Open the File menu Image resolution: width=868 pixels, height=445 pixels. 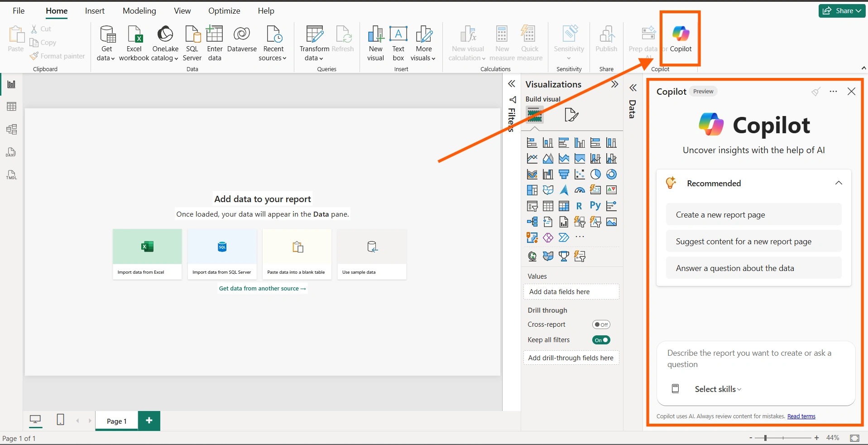click(x=19, y=11)
